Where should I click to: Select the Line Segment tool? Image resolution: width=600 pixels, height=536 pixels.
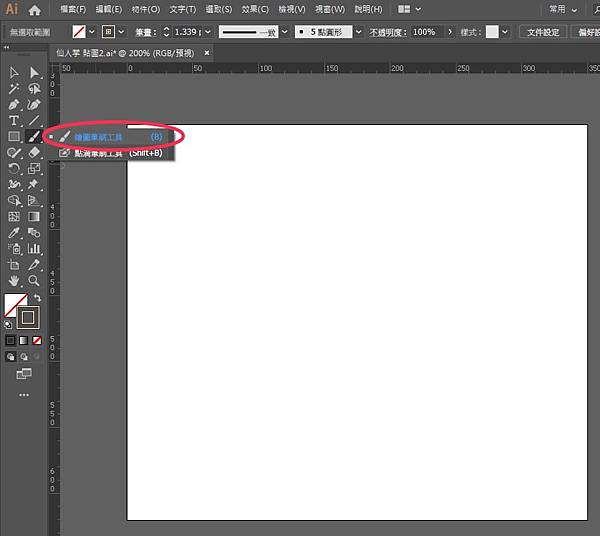(x=34, y=121)
